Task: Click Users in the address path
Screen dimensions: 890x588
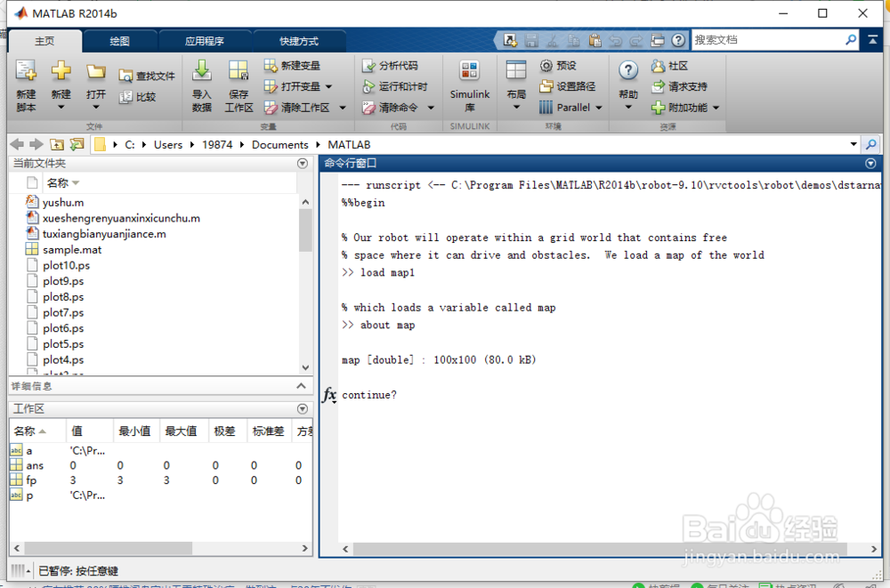Action: 168,145
